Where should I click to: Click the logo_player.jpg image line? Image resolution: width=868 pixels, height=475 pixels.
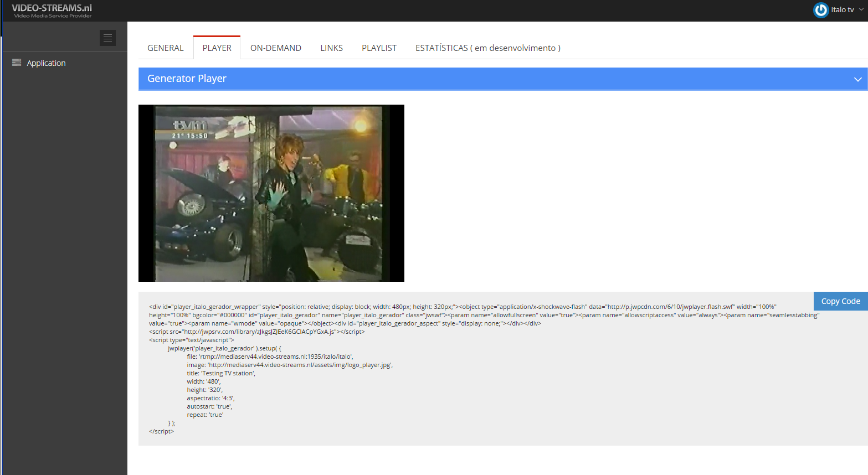tap(290, 365)
